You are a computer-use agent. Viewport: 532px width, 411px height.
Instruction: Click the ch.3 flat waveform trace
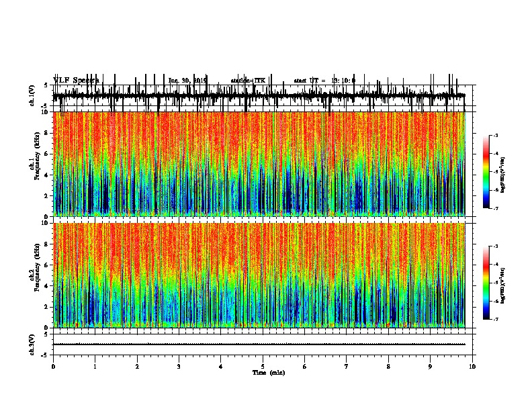259,345
